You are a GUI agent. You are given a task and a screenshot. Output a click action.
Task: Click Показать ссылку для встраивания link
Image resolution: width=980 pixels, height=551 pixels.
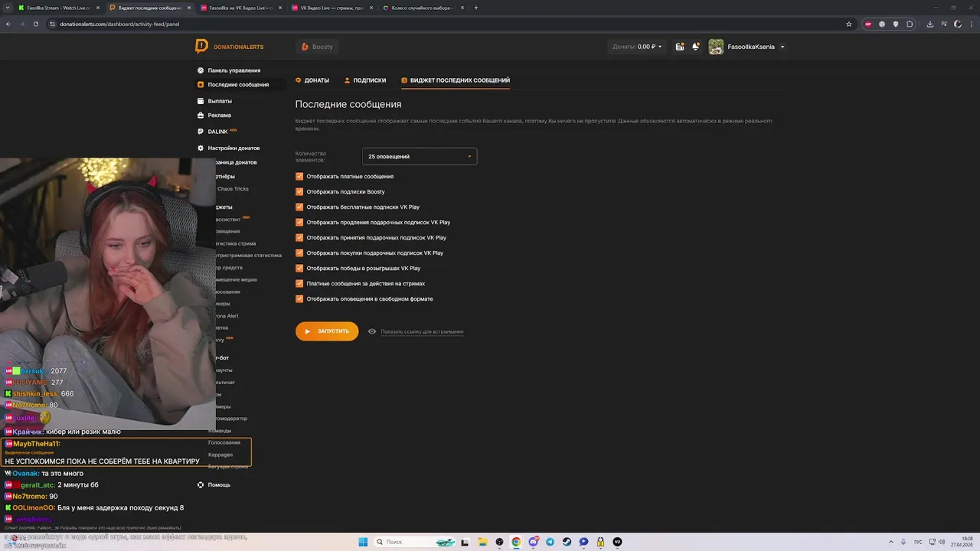[x=422, y=332]
